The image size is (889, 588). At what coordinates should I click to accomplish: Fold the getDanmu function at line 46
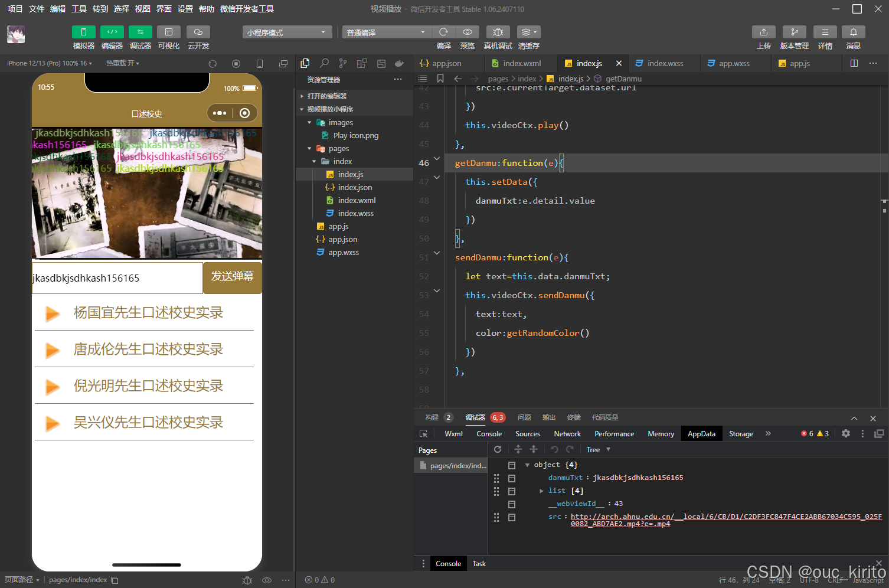pos(437,158)
